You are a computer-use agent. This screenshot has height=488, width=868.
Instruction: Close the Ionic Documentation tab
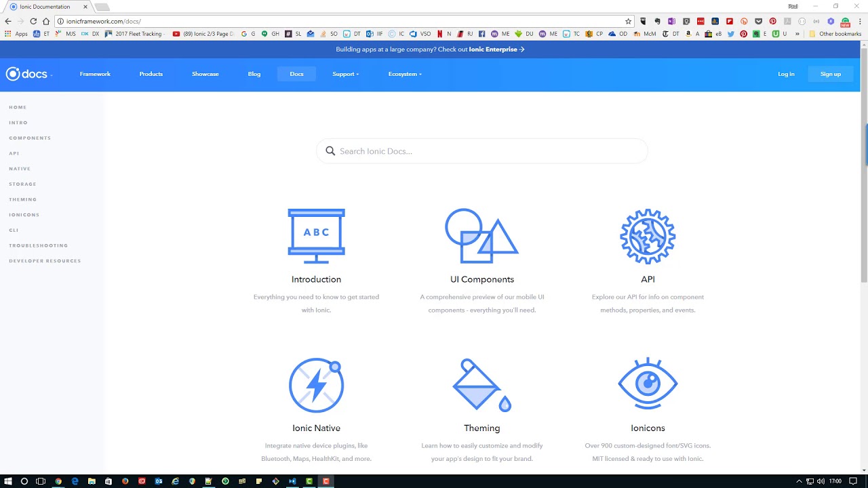[85, 7]
